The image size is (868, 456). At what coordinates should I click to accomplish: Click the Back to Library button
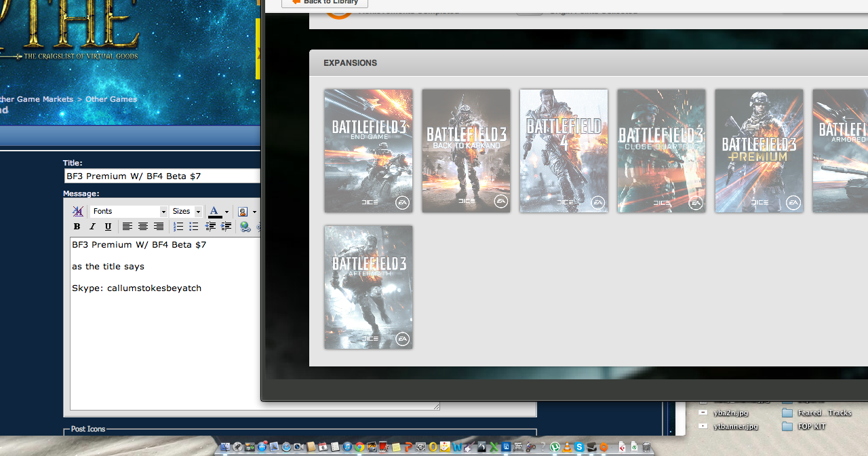pos(325,2)
